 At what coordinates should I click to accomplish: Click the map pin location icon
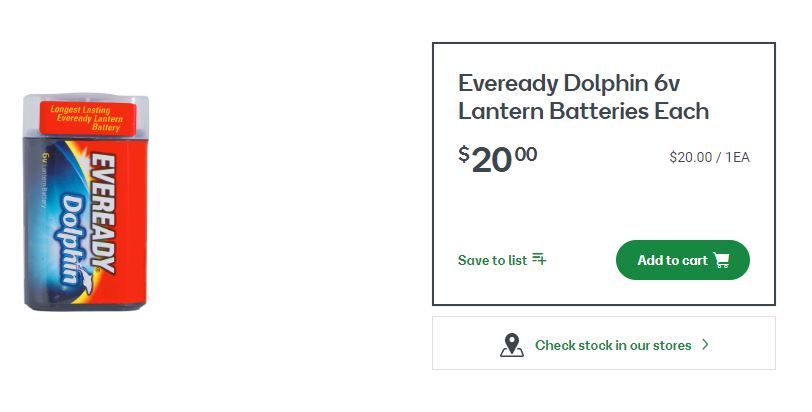click(511, 345)
